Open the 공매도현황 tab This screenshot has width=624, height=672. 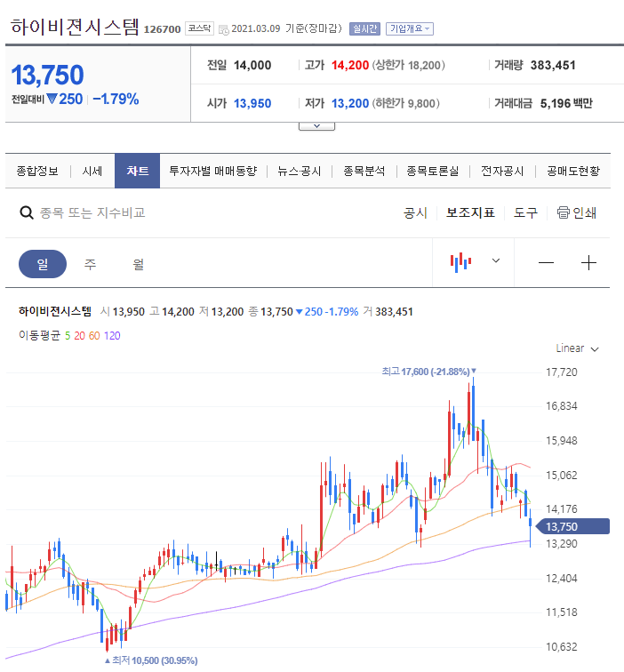pos(573,171)
